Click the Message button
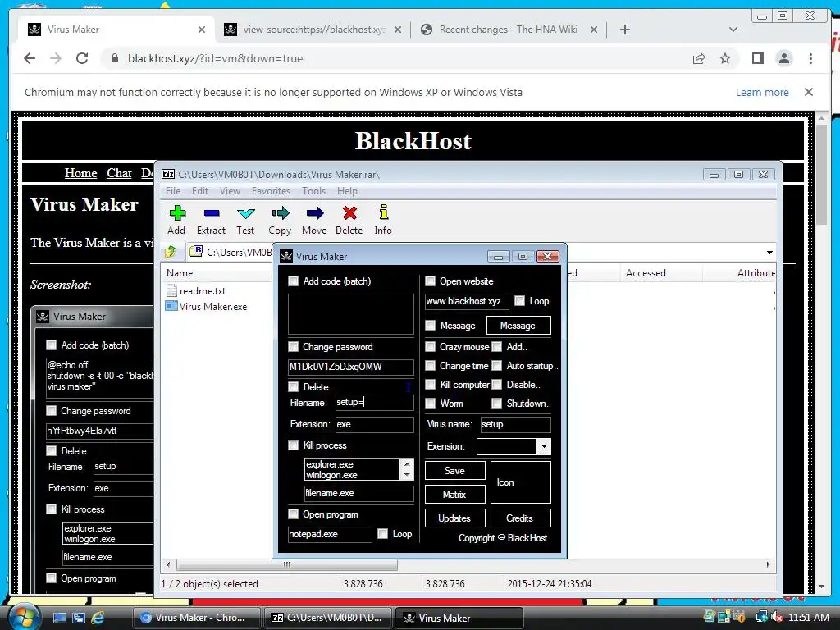 (518, 325)
